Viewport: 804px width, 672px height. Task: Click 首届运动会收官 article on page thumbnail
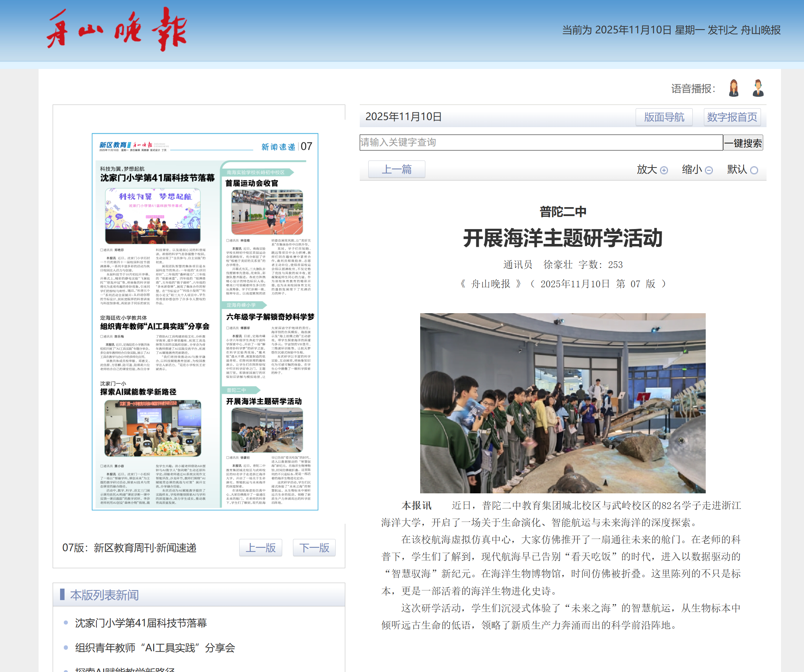click(251, 183)
